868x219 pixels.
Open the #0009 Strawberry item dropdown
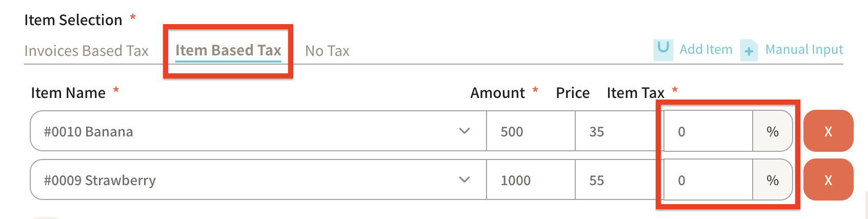click(246, 180)
